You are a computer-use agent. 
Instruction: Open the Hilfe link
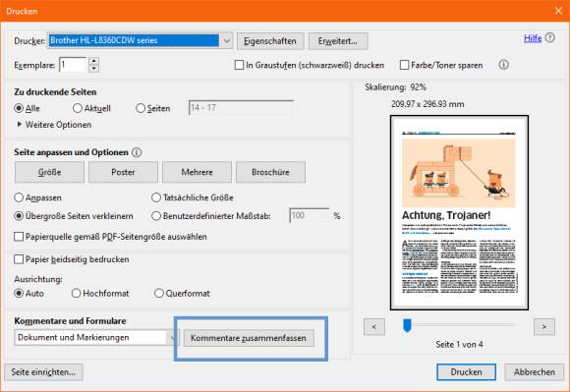[x=533, y=38]
